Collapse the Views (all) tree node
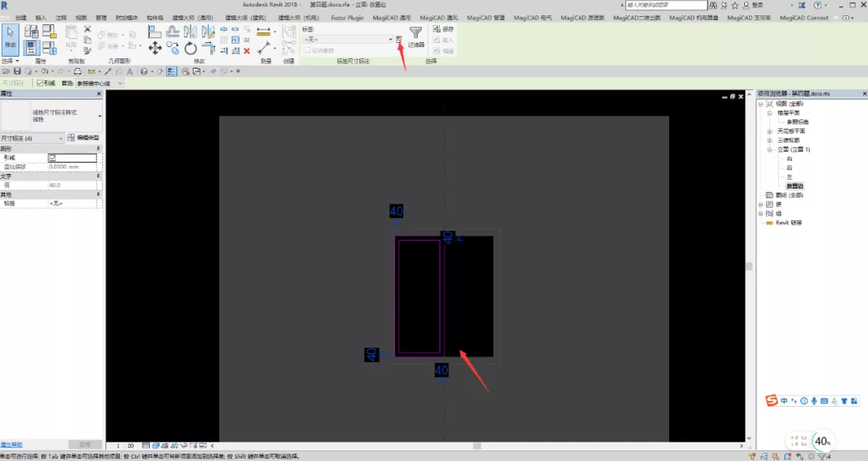 (761, 104)
